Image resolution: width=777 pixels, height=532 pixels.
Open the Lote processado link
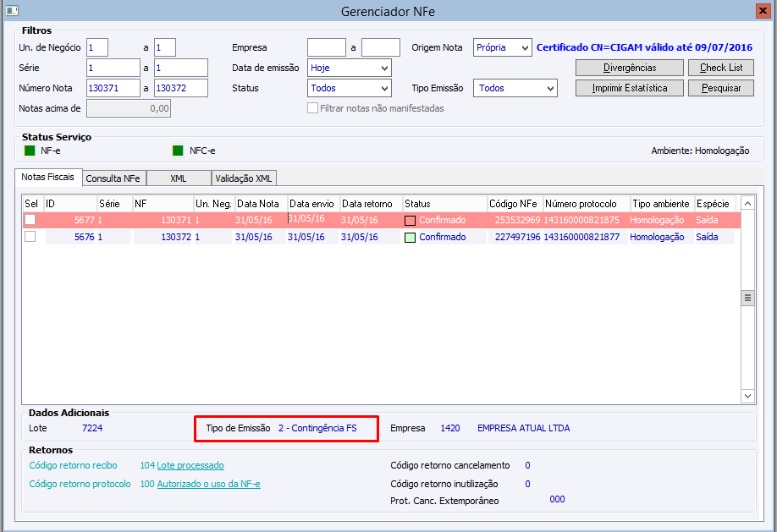coord(190,465)
